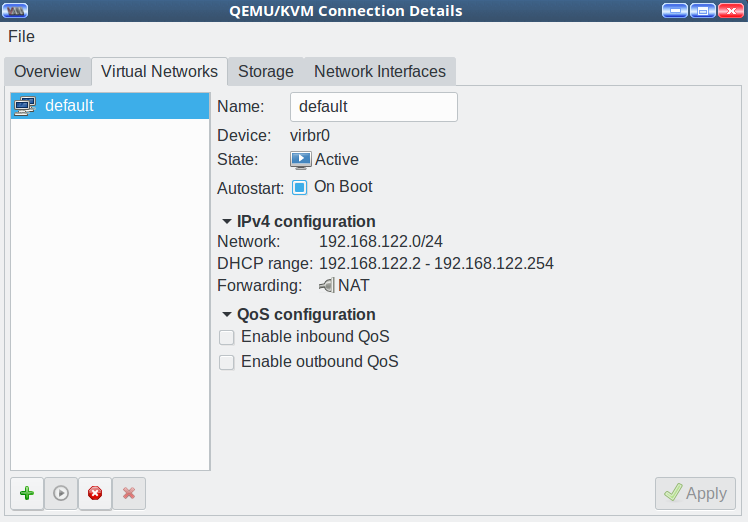Stop network with the red stop icon
This screenshot has width=748, height=522.
pos(95,493)
